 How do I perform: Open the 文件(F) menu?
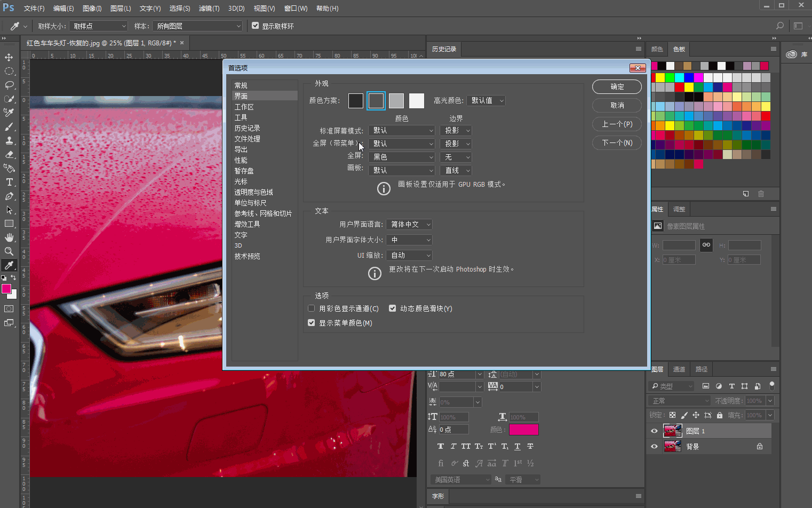pyautogui.click(x=34, y=9)
